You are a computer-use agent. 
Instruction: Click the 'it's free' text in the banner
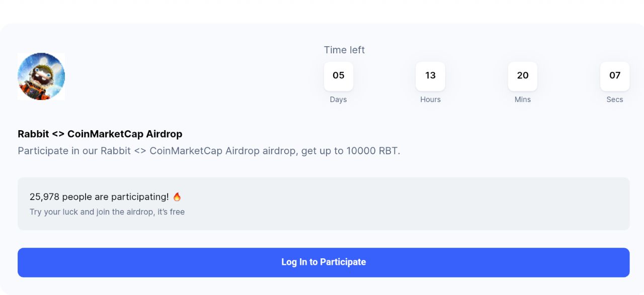click(x=171, y=212)
